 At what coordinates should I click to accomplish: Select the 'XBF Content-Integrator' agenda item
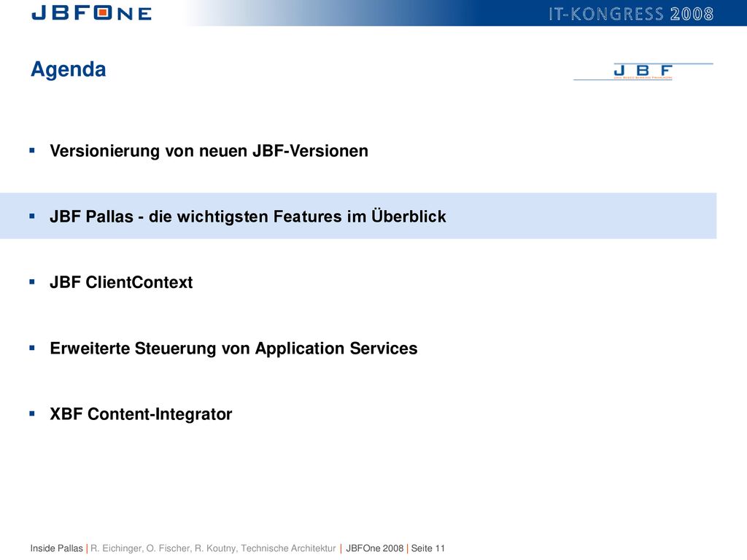tap(141, 414)
